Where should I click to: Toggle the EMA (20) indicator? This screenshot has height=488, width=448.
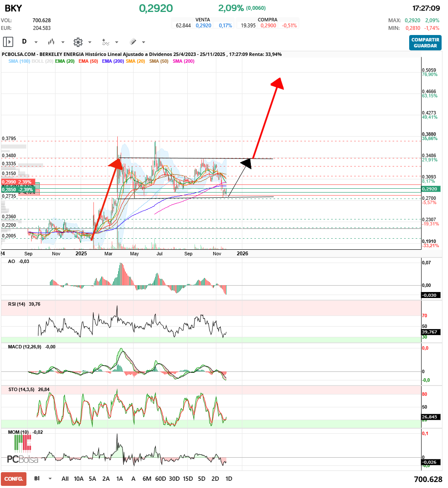tap(65, 61)
